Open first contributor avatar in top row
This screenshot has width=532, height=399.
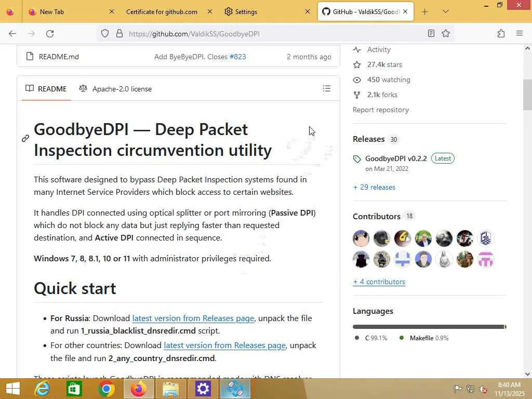coord(361,238)
